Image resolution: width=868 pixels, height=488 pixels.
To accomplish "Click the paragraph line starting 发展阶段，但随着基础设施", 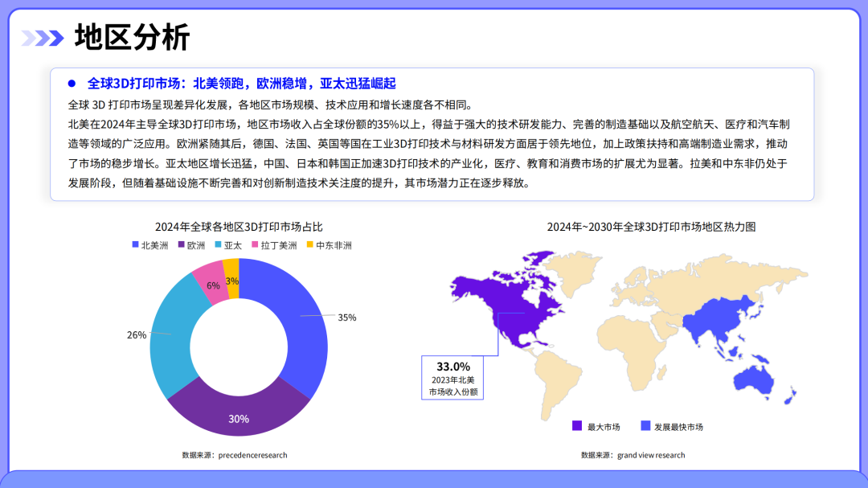I will [300, 182].
